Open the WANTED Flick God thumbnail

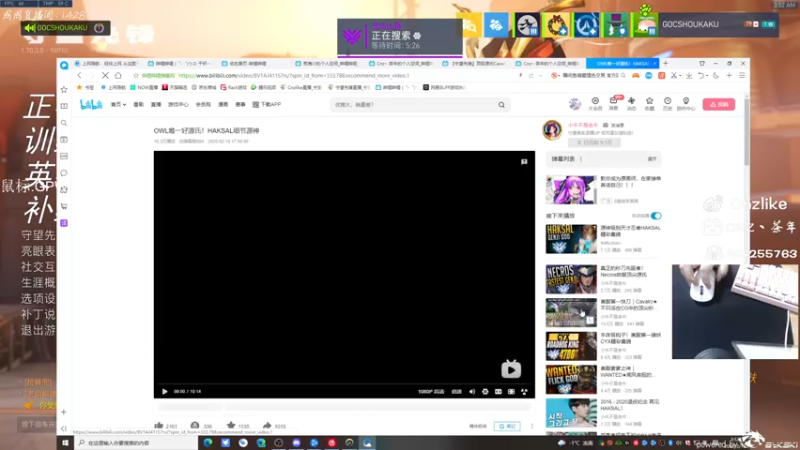[x=571, y=379]
